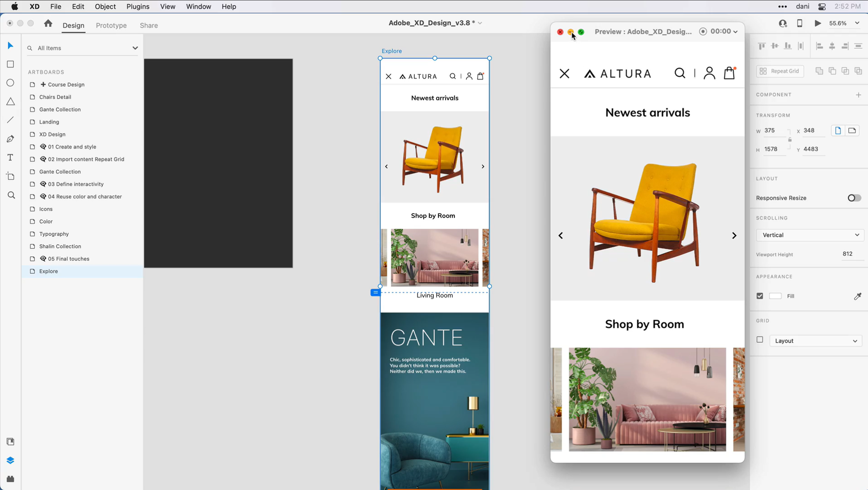Image resolution: width=868 pixels, height=490 pixels.
Task: Click previous arrow in preview carousel
Action: pyautogui.click(x=561, y=235)
